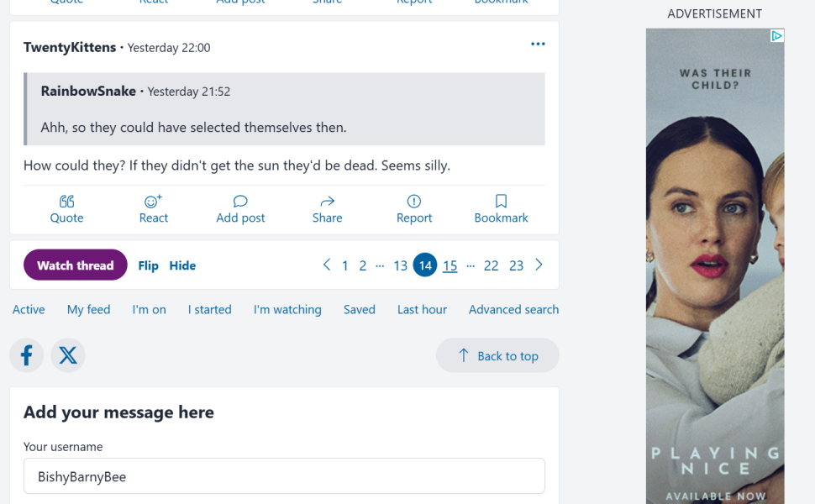The height and width of the screenshot is (504, 815).
Task: Open the Playing Nice advertisement image
Action: [714, 269]
